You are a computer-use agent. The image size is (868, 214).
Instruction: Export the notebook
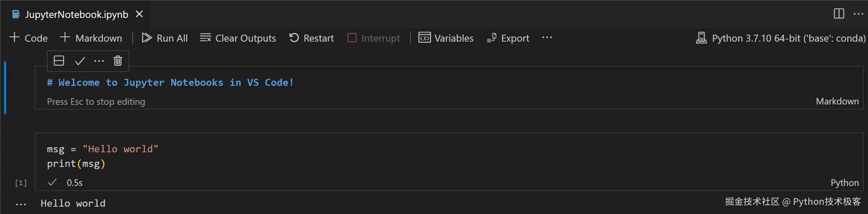(508, 38)
